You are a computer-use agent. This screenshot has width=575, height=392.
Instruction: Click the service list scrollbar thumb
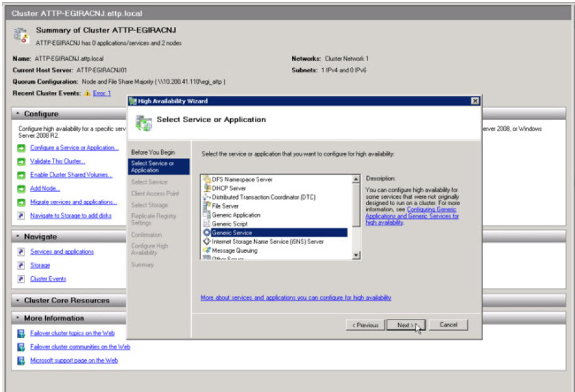click(356, 205)
